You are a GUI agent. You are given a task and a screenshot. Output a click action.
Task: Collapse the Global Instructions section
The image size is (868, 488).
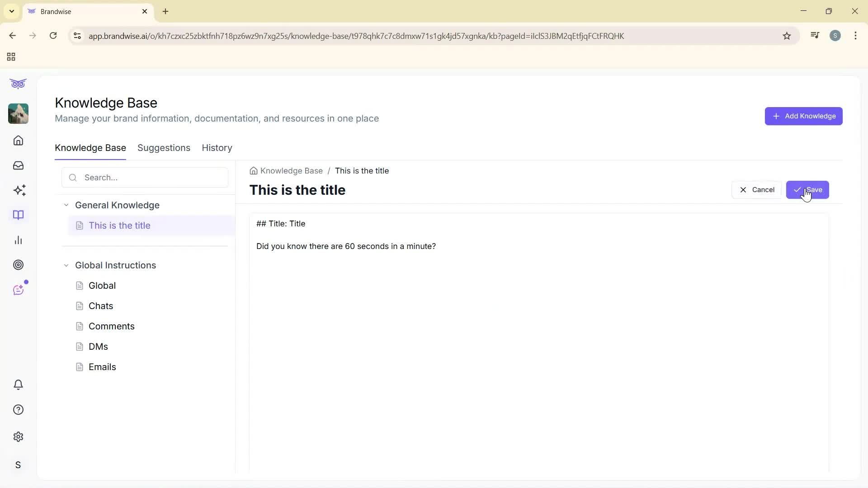(x=66, y=265)
